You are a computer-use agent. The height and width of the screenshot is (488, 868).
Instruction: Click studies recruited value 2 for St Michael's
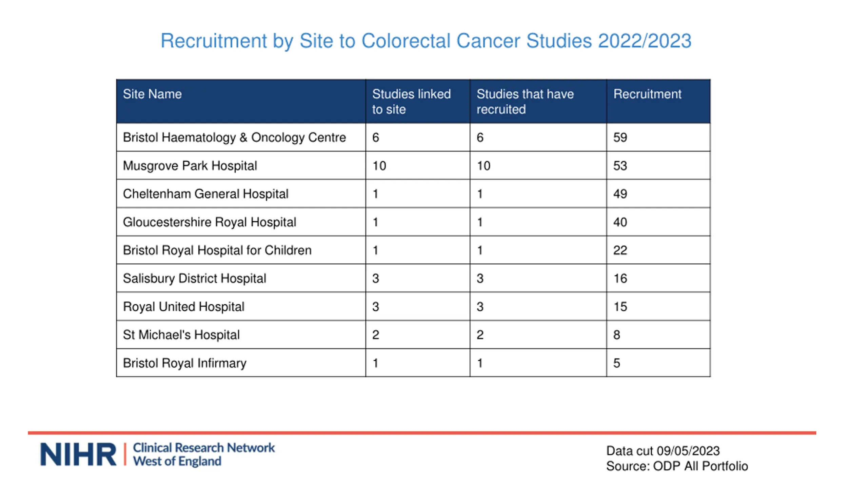coord(480,335)
